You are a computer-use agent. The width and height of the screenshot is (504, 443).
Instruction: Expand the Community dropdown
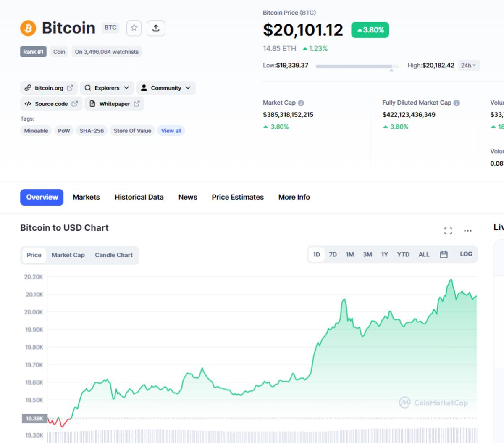(x=166, y=88)
